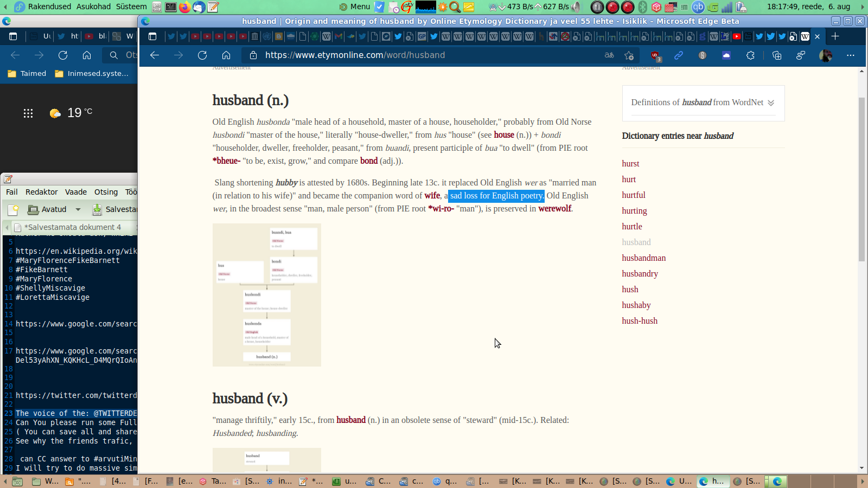Open the Fail menu in text editor

(12, 192)
